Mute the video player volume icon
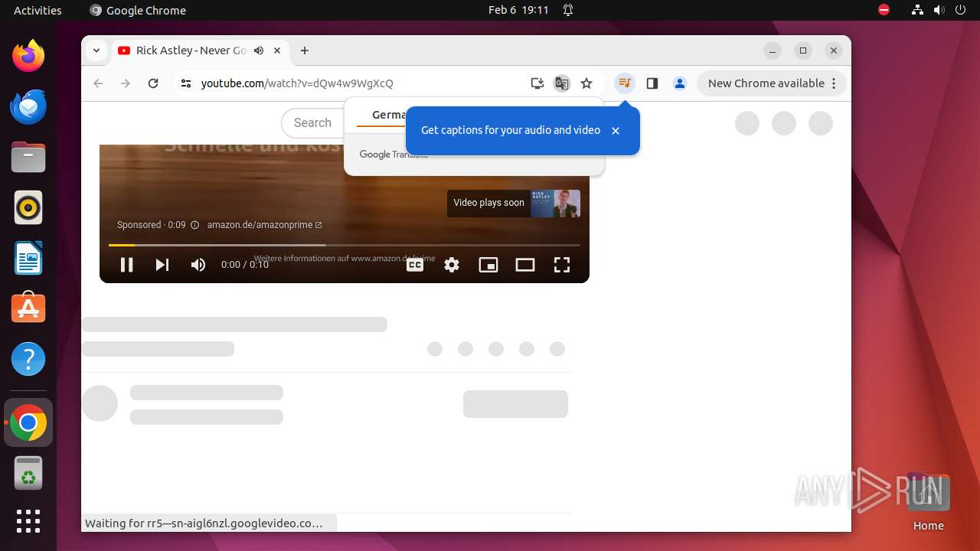This screenshot has height=551, width=980. [x=198, y=265]
